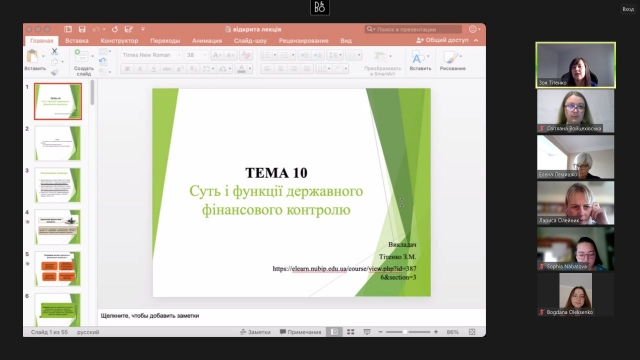Switch to the Конструктор tab
The image size is (640, 360).
pos(119,40)
